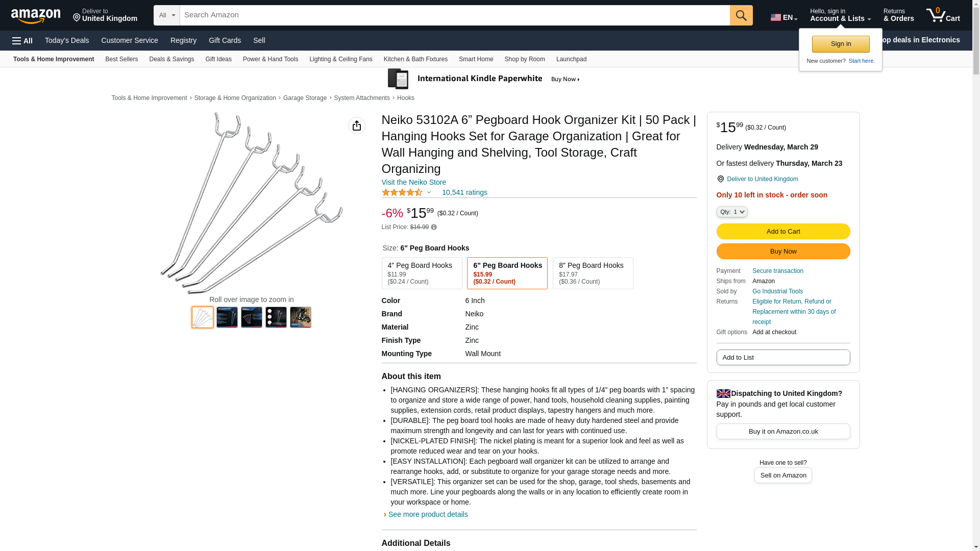Click the Add to Cart button

[x=783, y=231]
